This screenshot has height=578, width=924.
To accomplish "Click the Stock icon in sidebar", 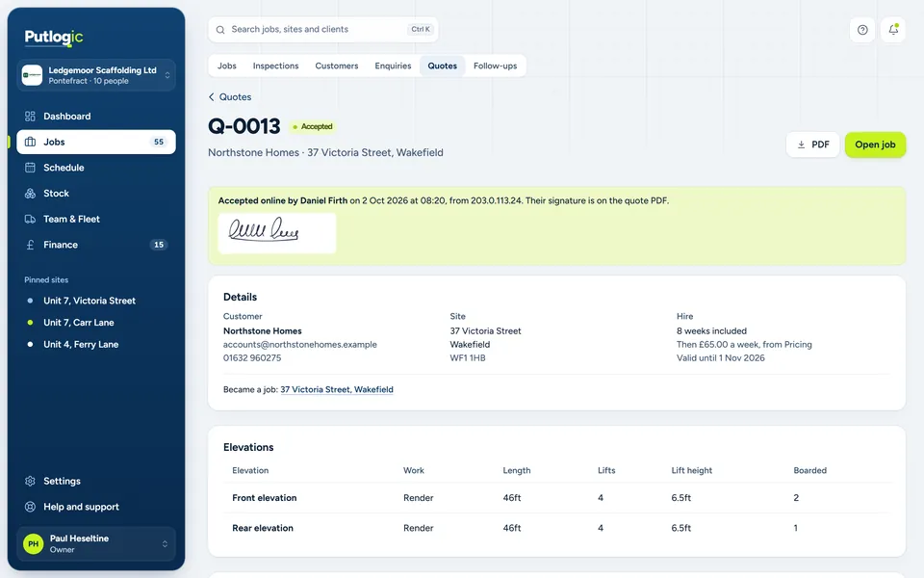I will [x=30, y=194].
